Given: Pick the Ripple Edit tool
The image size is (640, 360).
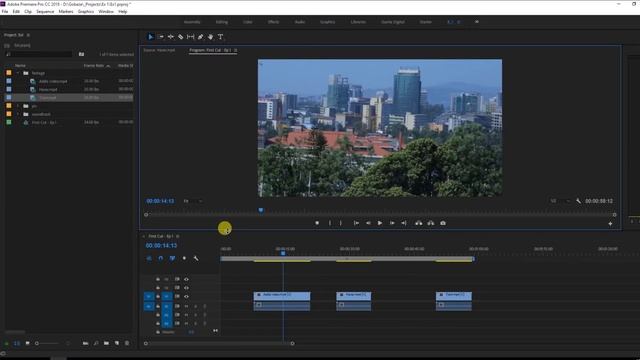Looking at the screenshot, I should point(171,37).
